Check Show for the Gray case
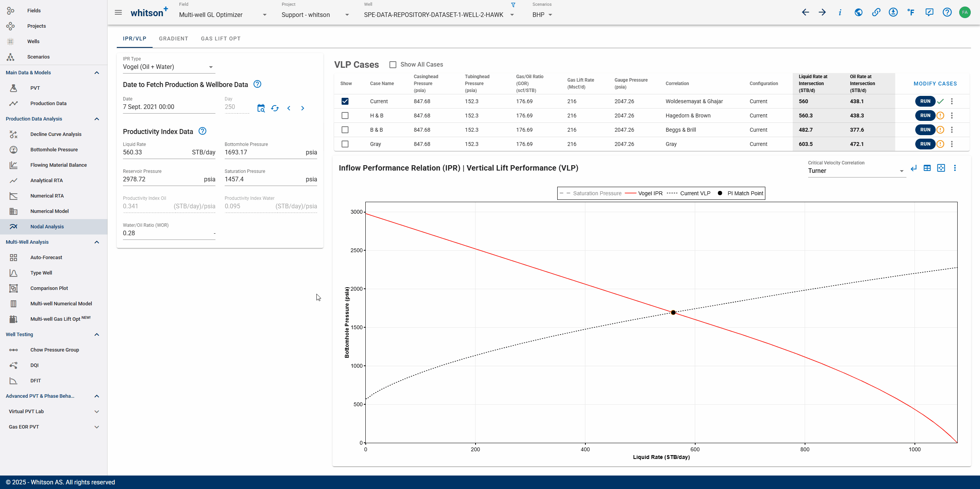The image size is (980, 489). pyautogui.click(x=345, y=144)
